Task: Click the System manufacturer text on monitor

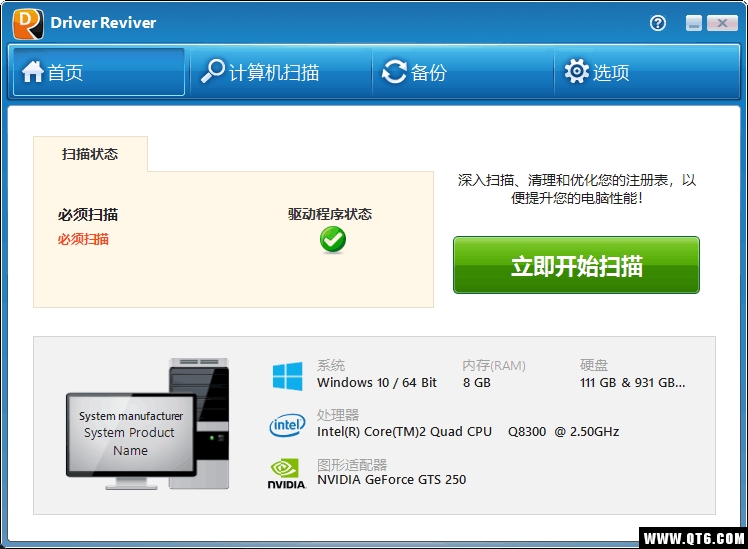Action: click(131, 416)
